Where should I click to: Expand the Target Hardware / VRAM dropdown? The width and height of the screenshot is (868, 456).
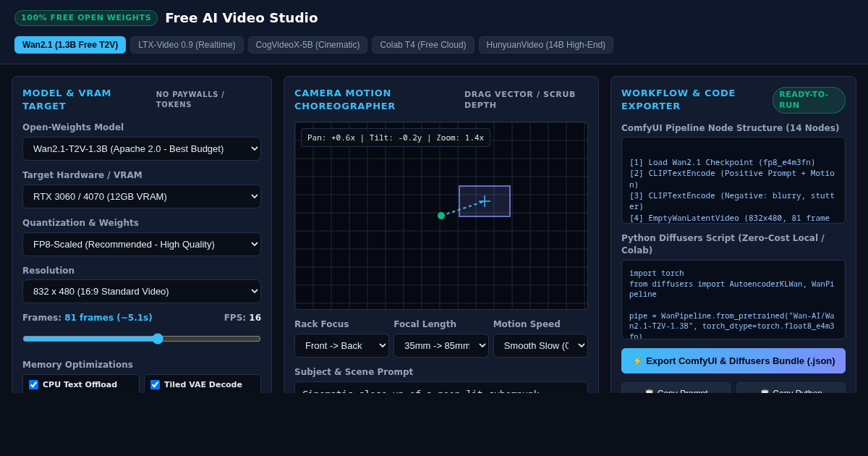click(x=142, y=196)
